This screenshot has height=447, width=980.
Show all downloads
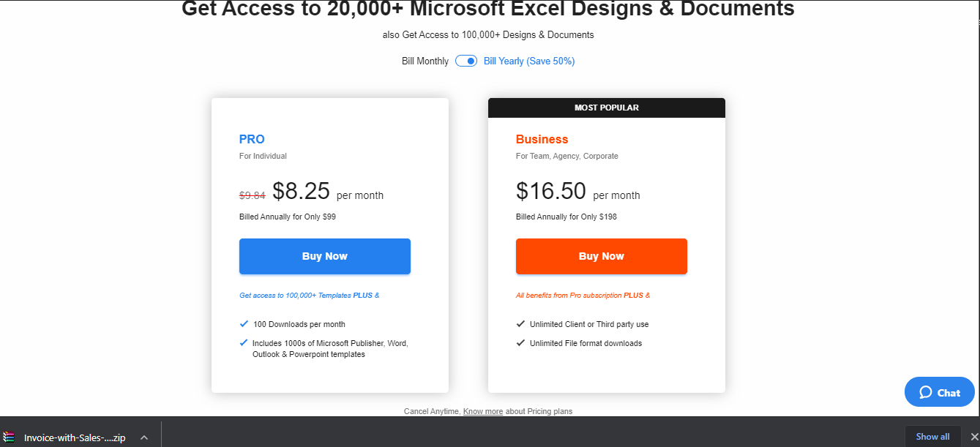pos(932,437)
